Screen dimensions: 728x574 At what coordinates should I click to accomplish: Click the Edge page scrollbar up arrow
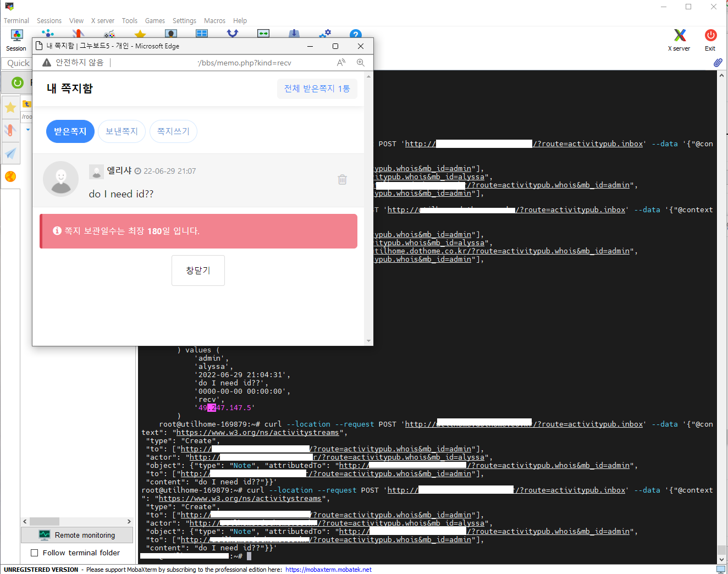pos(369,76)
